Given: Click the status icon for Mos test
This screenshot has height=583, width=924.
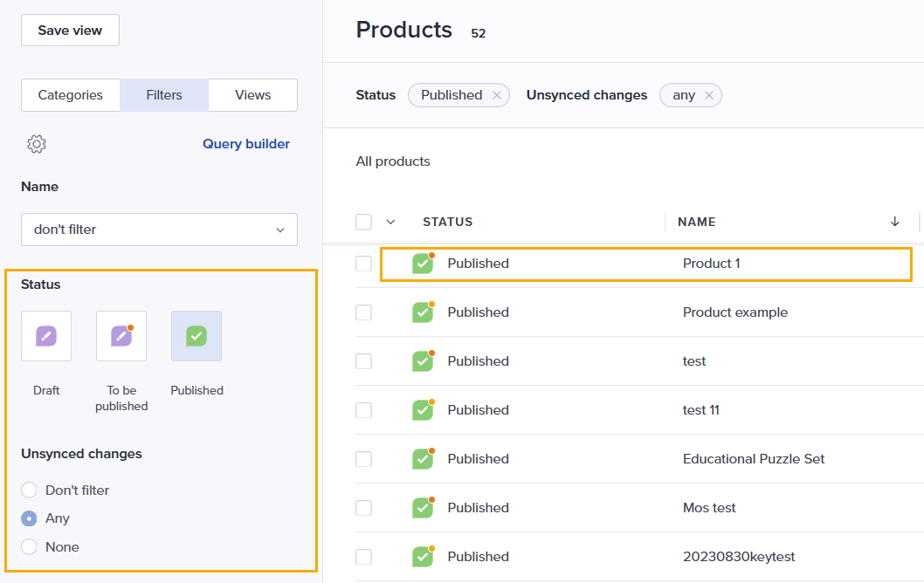Looking at the screenshot, I should pyautogui.click(x=423, y=508).
